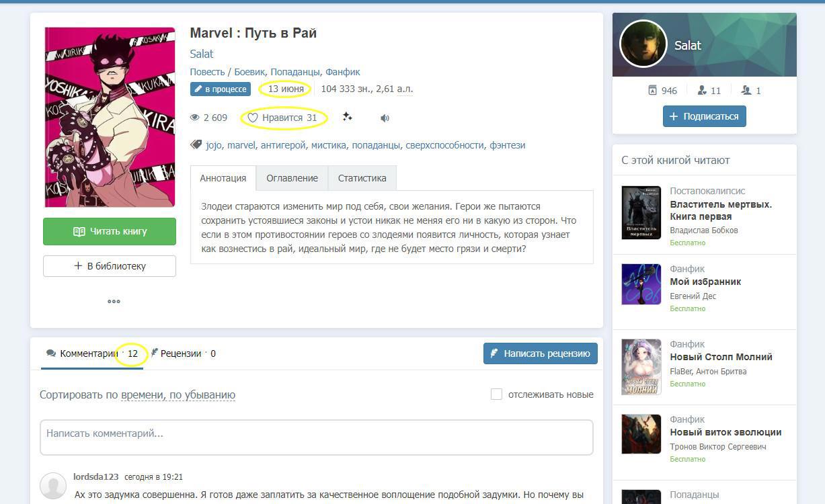Open author link Salat under the title
Image resolution: width=825 pixels, height=504 pixels.
(x=202, y=54)
